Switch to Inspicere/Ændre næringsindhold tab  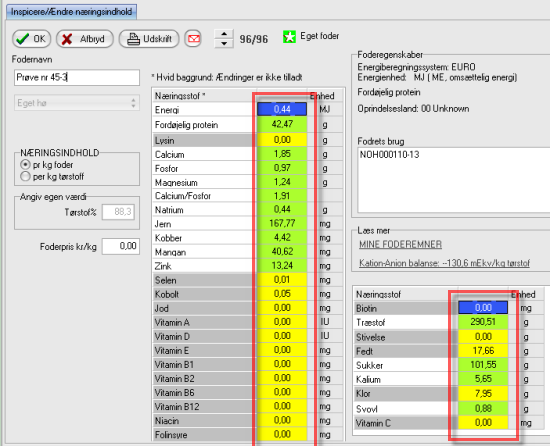72,12
